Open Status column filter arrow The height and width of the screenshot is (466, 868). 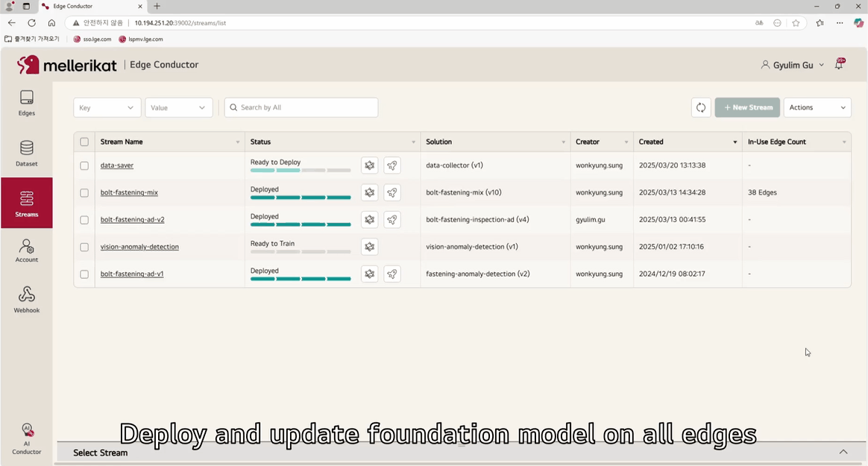point(413,142)
